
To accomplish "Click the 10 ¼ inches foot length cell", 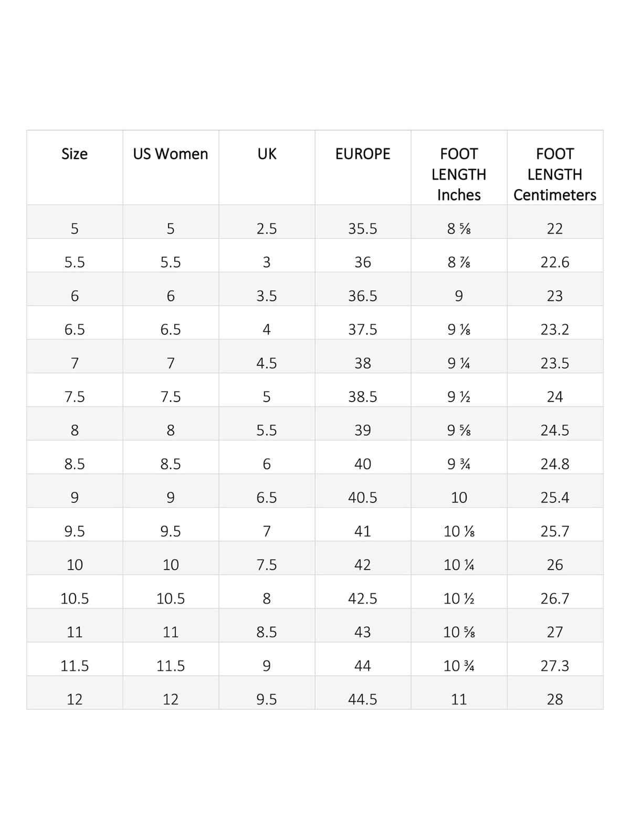I will (459, 564).
